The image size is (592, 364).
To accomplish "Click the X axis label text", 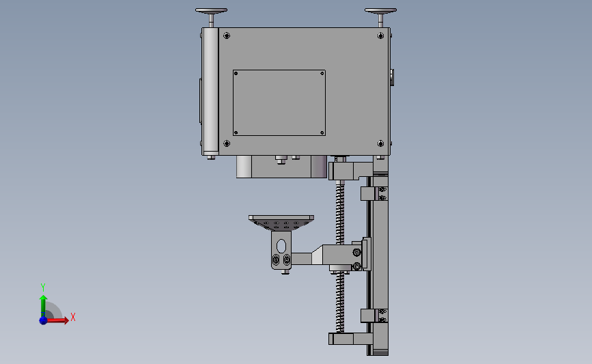I will tap(73, 317).
